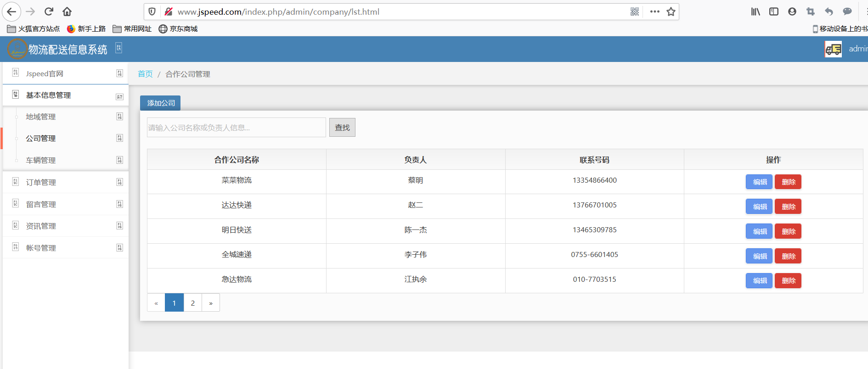
Task: Collapse the 基本信息管理 menu section
Action: click(x=66, y=95)
